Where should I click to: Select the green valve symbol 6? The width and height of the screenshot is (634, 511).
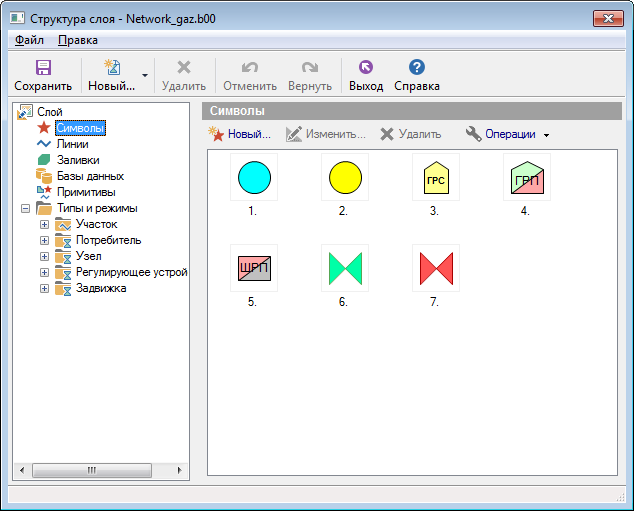[x=345, y=268]
